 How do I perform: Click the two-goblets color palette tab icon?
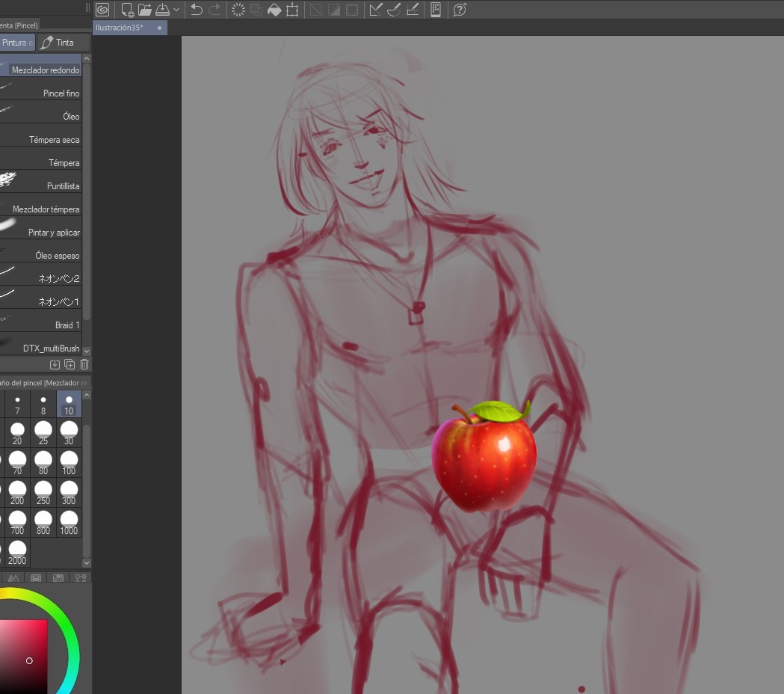tap(81, 578)
